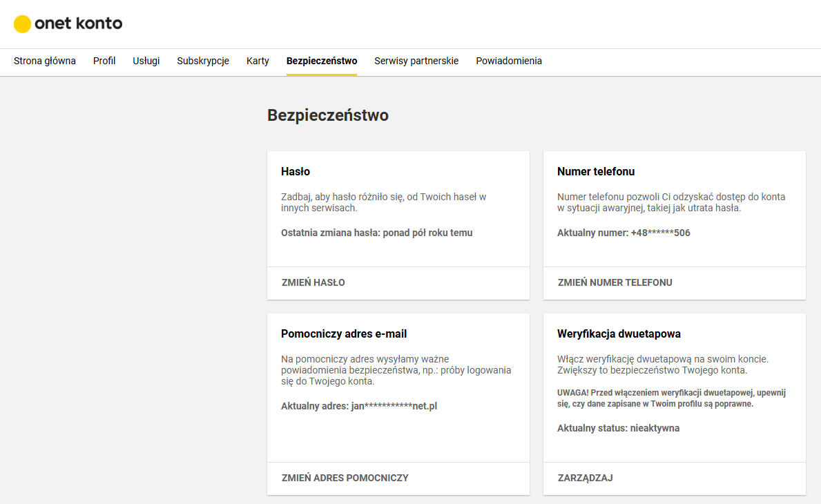Click 'Aktualny adres: jan***********net.pl'
This screenshot has height=504, width=821.
[359, 406]
